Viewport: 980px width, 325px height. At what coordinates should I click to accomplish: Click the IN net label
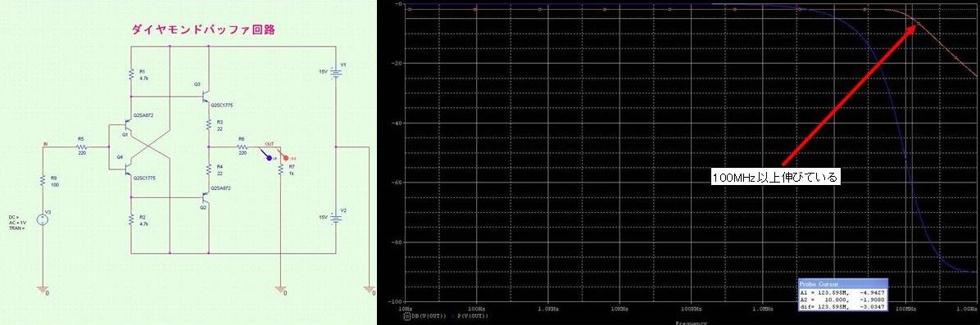[x=45, y=144]
